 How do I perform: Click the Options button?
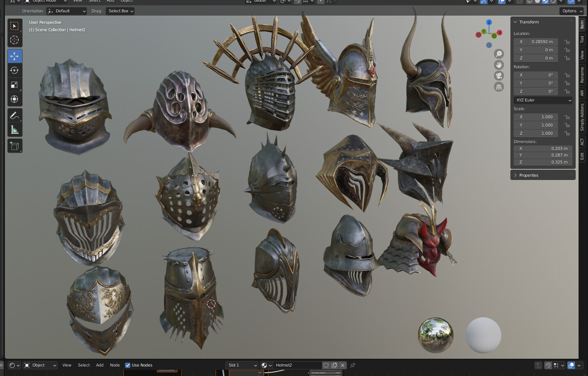(x=571, y=11)
